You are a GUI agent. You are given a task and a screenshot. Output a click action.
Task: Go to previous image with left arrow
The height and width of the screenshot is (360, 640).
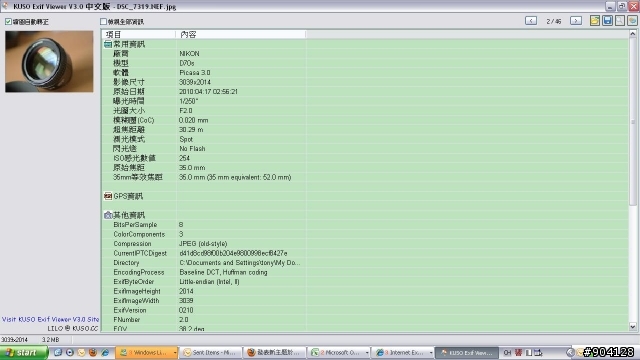tap(531, 21)
